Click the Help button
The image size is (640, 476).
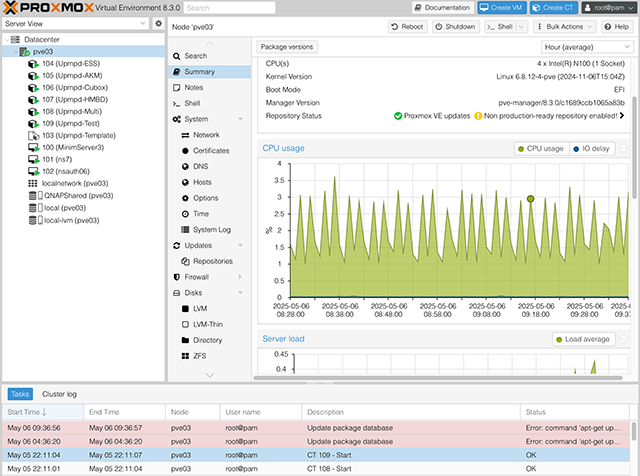point(617,27)
